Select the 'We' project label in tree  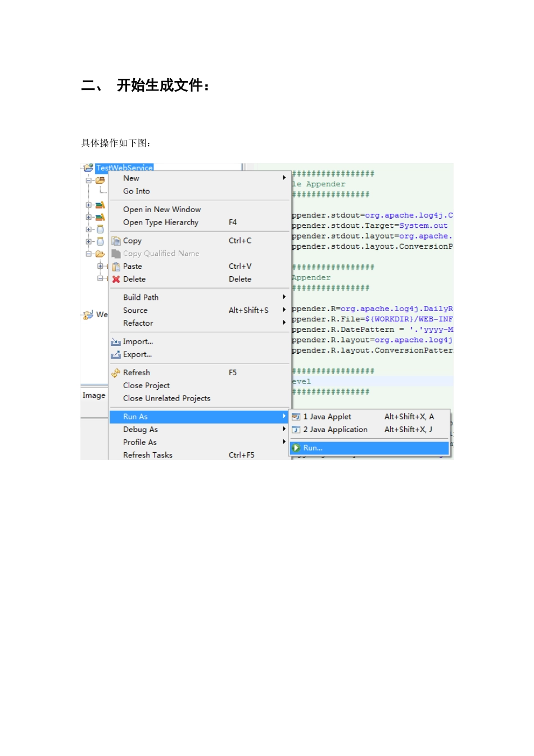coord(102,314)
